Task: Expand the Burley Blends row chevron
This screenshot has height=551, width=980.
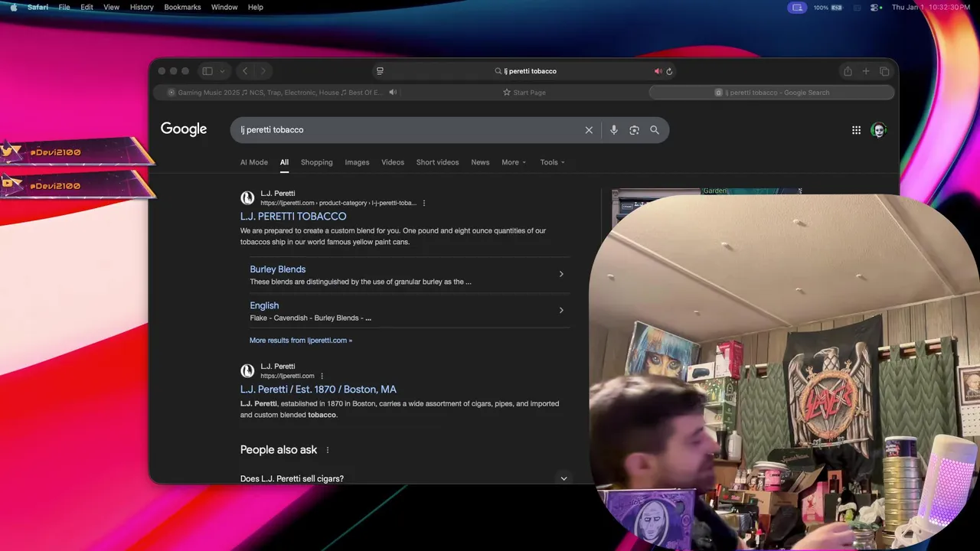Action: pos(561,274)
